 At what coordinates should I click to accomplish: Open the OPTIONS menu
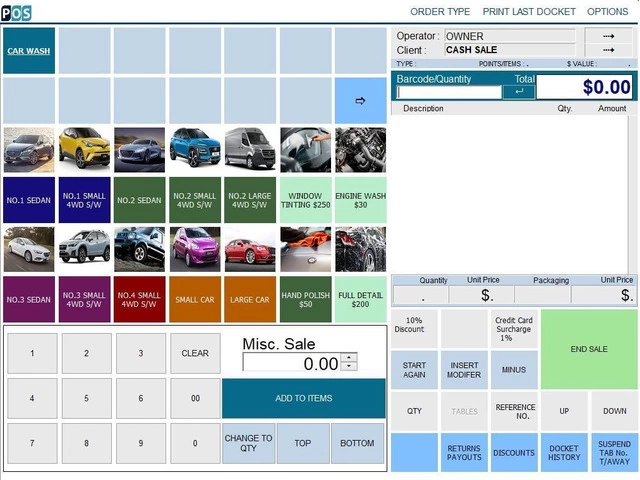(x=607, y=12)
